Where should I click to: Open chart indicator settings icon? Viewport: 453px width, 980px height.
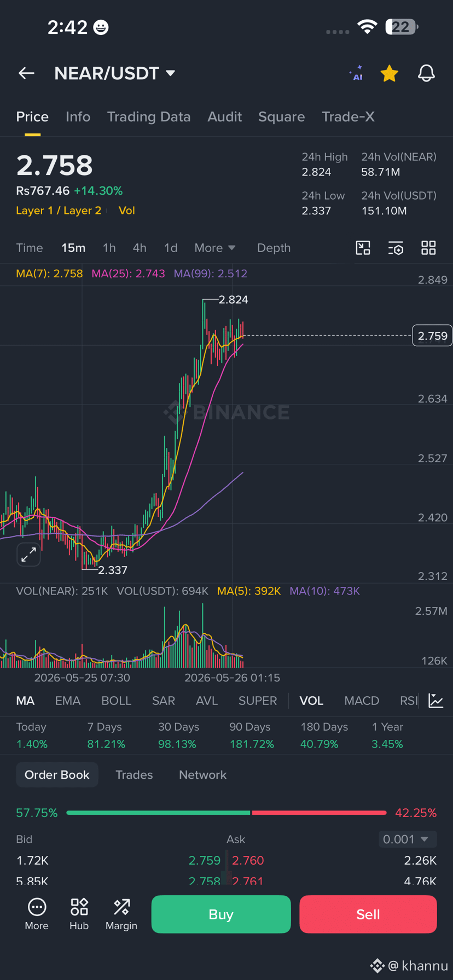396,248
